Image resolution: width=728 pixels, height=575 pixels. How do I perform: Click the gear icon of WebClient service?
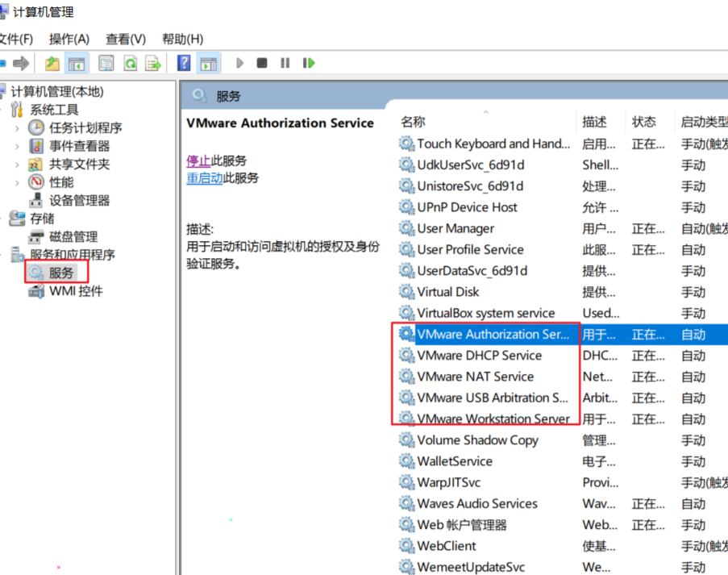pos(406,546)
